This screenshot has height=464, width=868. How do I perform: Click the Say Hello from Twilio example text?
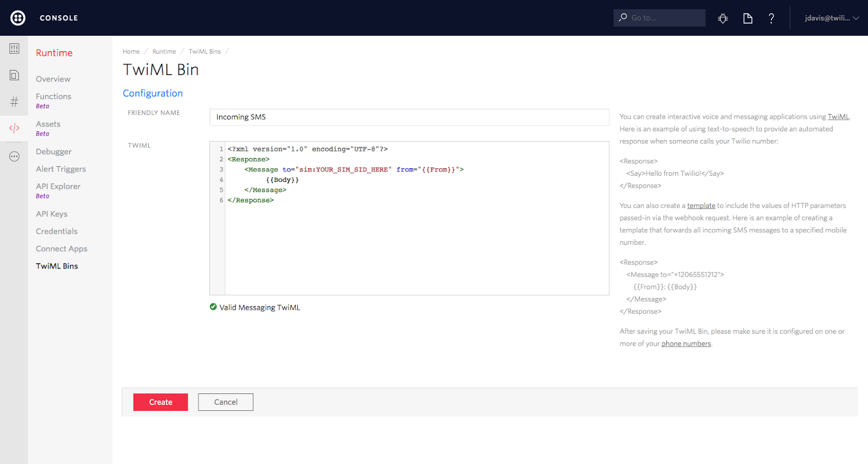(675, 174)
